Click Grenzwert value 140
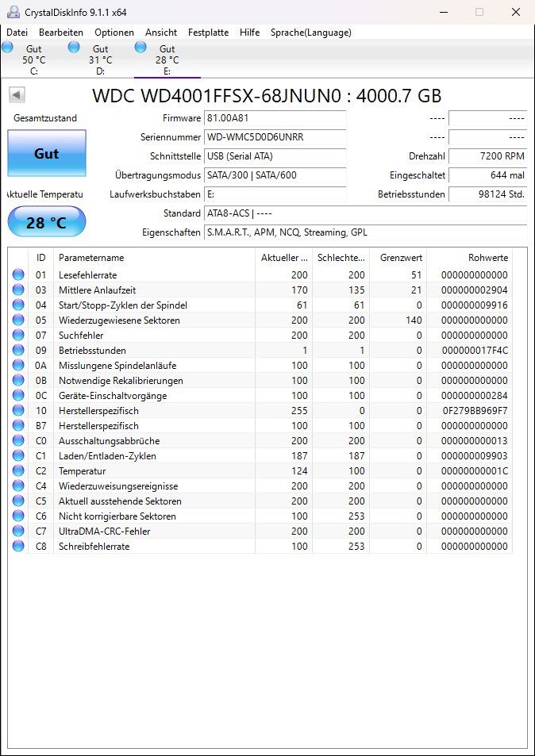535x756 pixels. [x=414, y=320]
